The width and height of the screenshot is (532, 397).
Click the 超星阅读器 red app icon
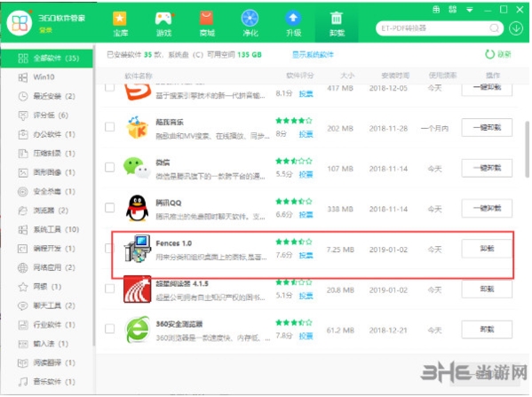click(x=137, y=290)
